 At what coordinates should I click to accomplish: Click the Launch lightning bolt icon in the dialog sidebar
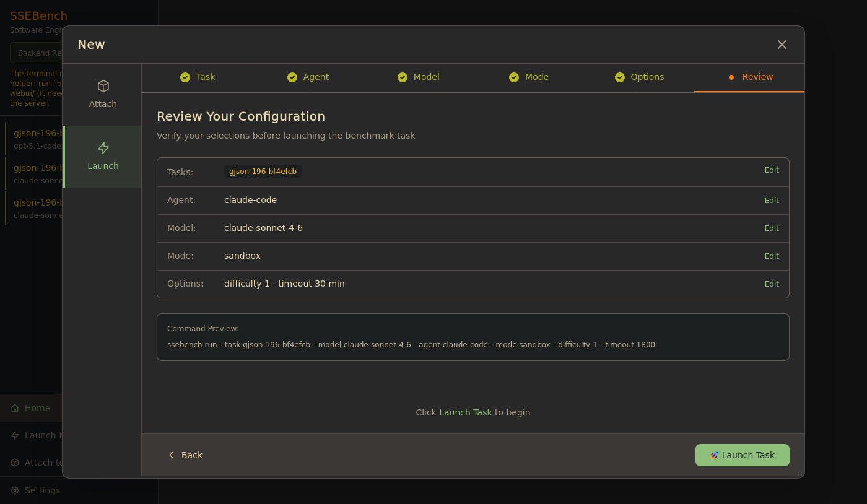click(x=103, y=148)
